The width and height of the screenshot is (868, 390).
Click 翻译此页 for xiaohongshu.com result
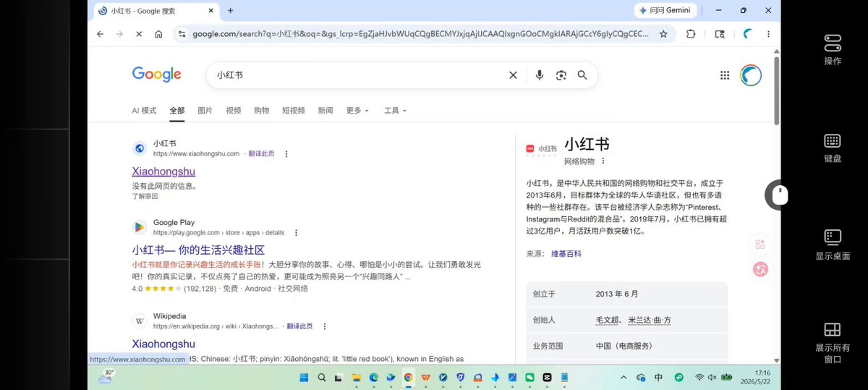[x=261, y=153]
